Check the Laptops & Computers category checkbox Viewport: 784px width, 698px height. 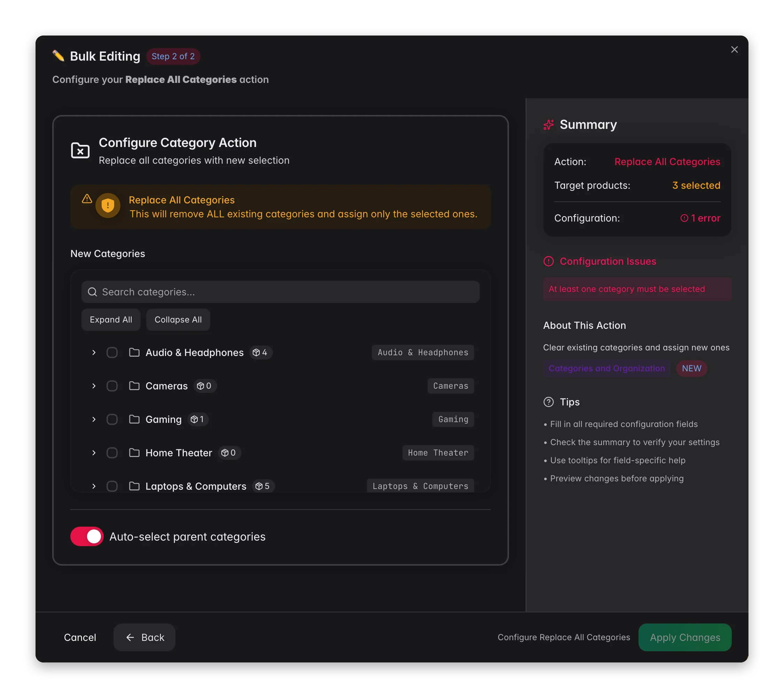(x=112, y=486)
